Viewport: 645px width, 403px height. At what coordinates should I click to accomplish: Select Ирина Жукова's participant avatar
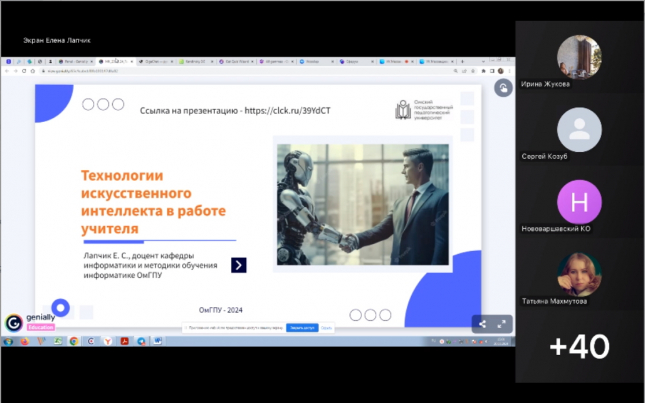(x=579, y=57)
